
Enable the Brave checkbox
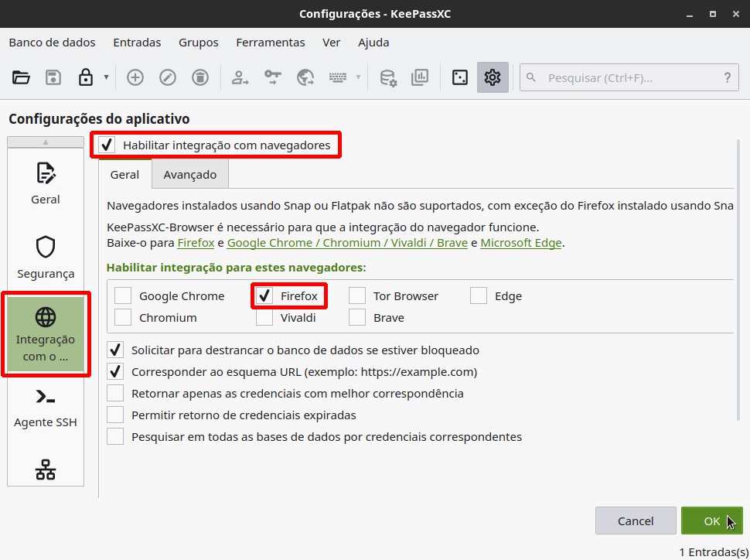[x=356, y=317]
